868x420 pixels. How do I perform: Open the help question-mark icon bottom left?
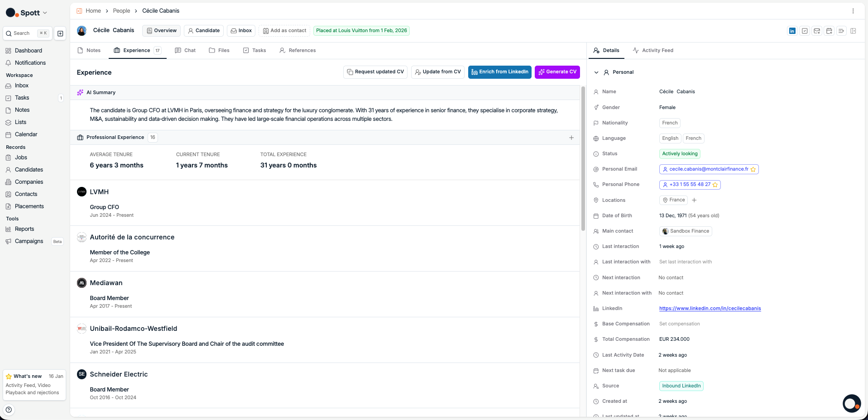point(9,409)
